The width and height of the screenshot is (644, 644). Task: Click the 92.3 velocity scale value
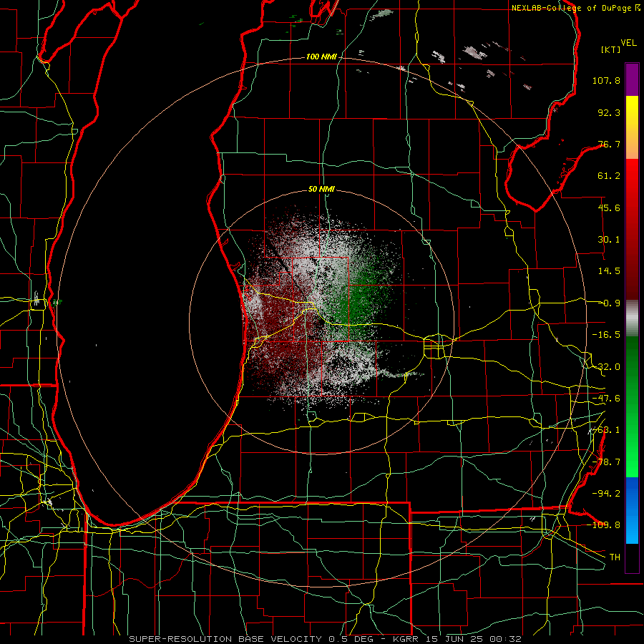[x=609, y=112]
